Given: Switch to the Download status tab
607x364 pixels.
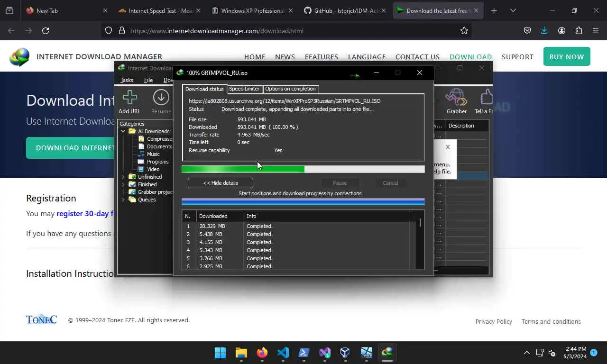Looking at the screenshot, I should (x=204, y=89).
